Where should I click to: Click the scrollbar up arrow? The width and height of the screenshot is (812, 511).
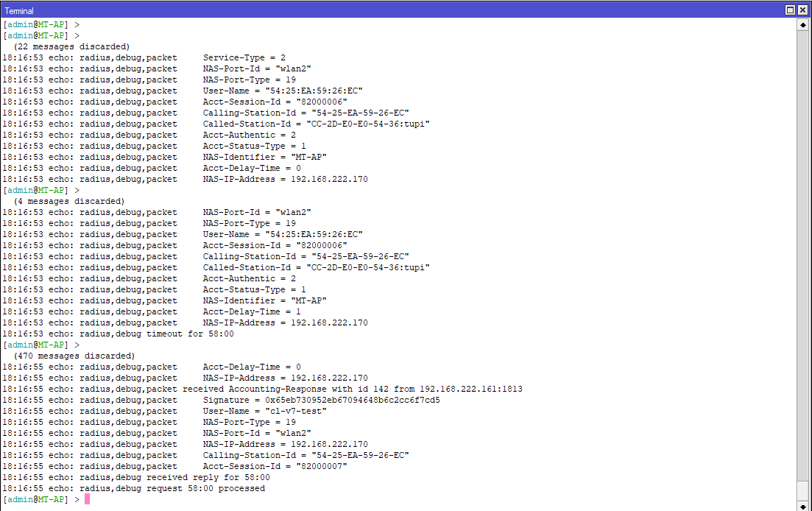802,25
